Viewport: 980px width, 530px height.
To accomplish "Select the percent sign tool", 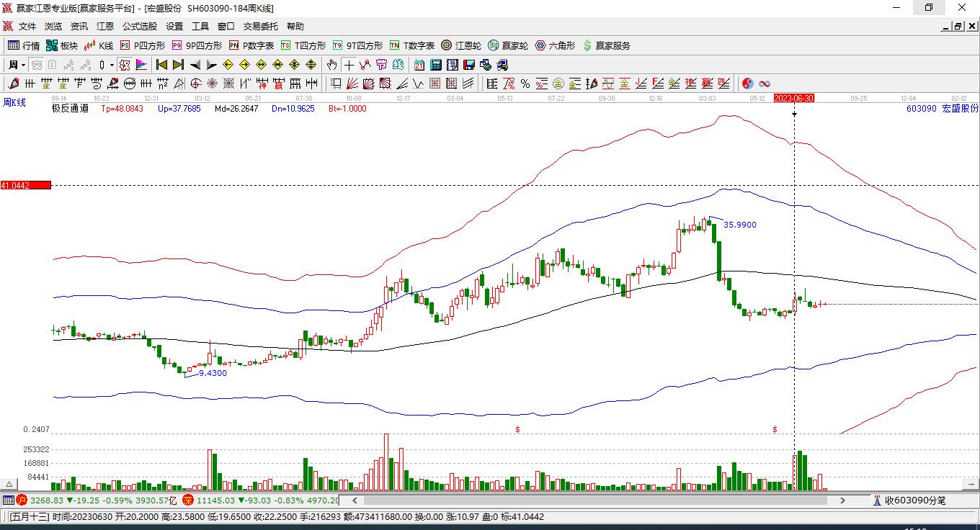I will pyautogui.click(x=525, y=84).
